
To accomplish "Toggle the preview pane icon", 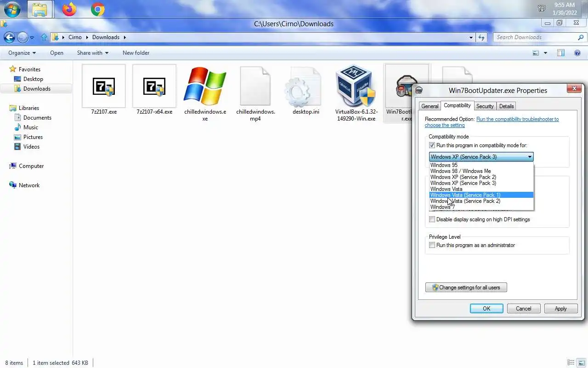I will tap(561, 53).
